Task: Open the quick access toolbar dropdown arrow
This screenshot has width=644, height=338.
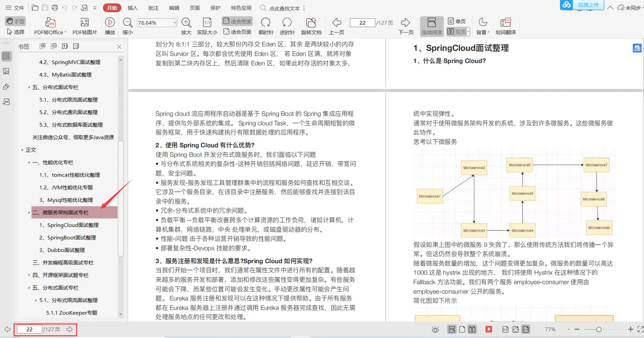Action: (94, 8)
